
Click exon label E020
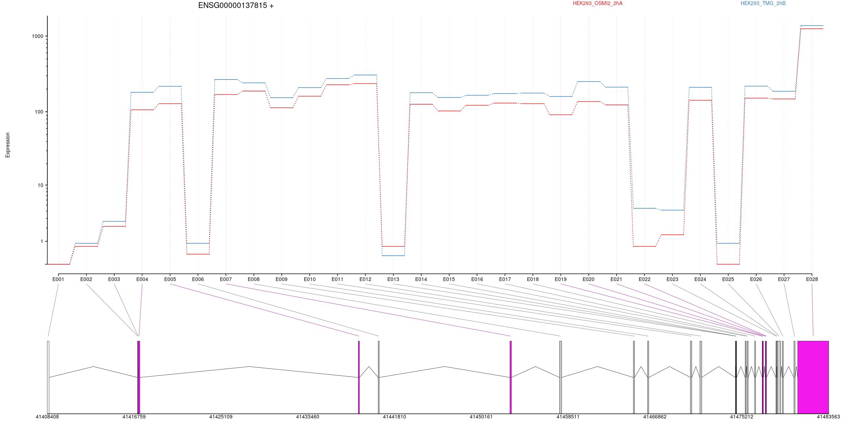588,279
